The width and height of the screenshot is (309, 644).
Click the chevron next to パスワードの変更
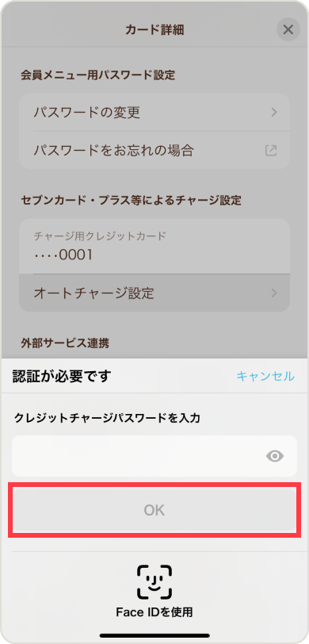[x=274, y=113]
